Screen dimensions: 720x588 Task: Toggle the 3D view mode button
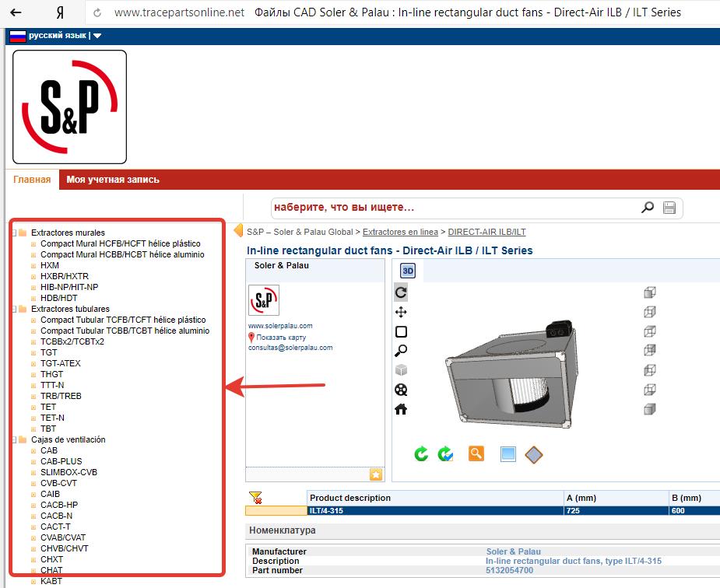(x=408, y=271)
